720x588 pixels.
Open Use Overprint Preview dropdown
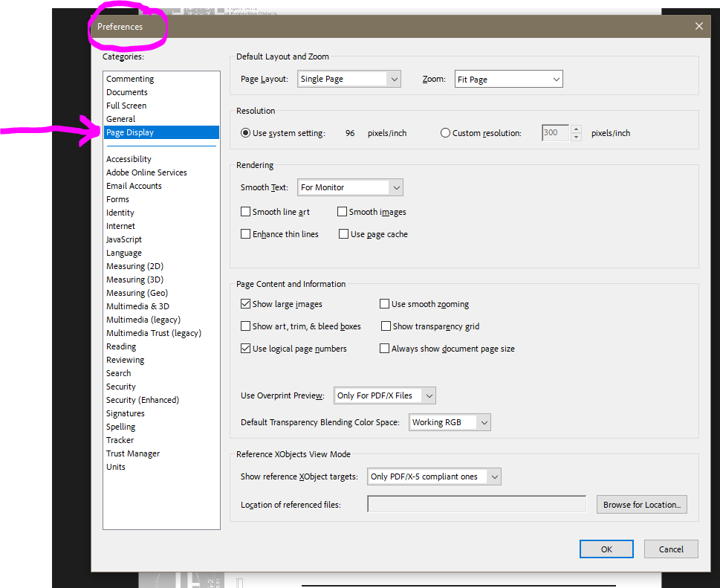[384, 395]
